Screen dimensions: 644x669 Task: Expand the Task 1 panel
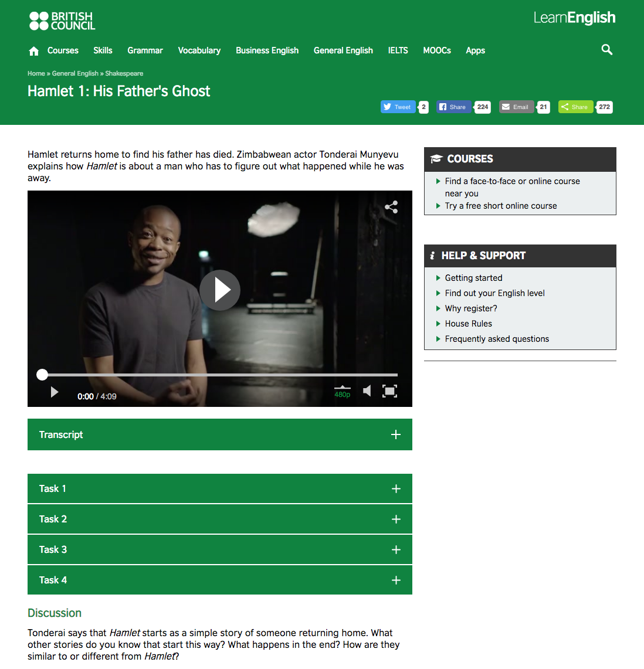point(219,488)
